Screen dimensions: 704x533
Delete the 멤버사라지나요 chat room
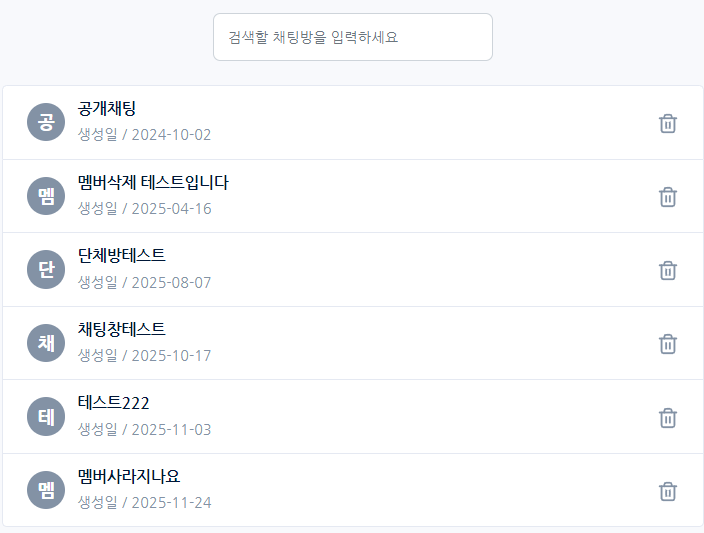668,491
